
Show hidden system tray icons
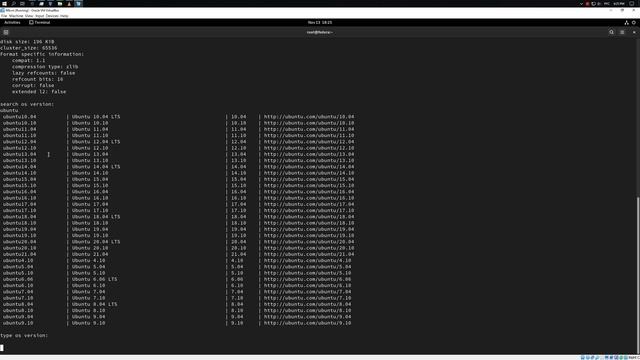(x=581, y=3)
